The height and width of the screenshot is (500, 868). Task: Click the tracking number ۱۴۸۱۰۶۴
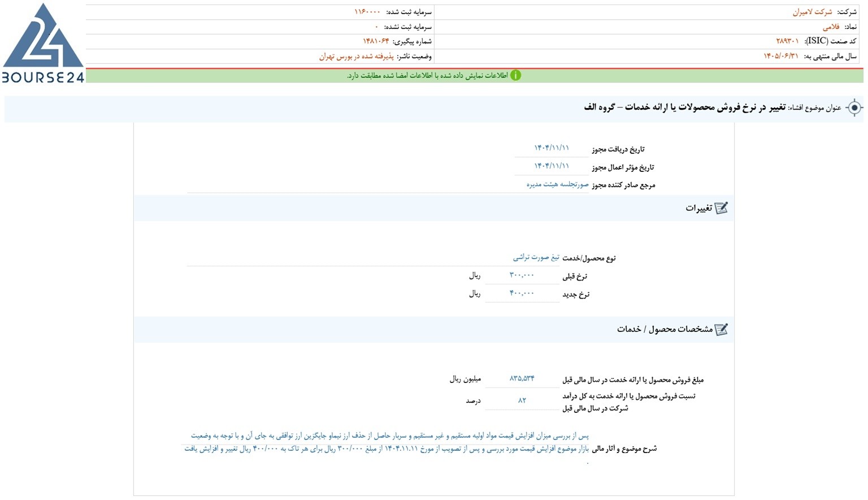376,41
